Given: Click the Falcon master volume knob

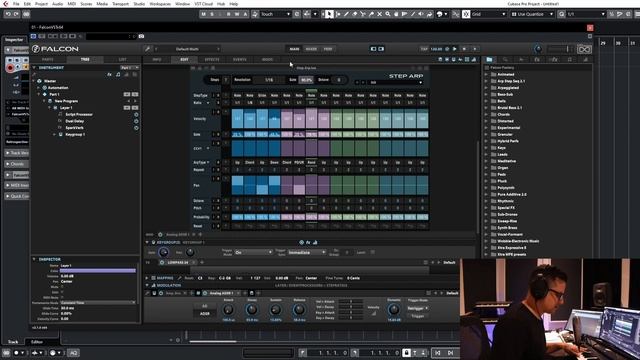Looking at the screenshot, I should 538,49.
